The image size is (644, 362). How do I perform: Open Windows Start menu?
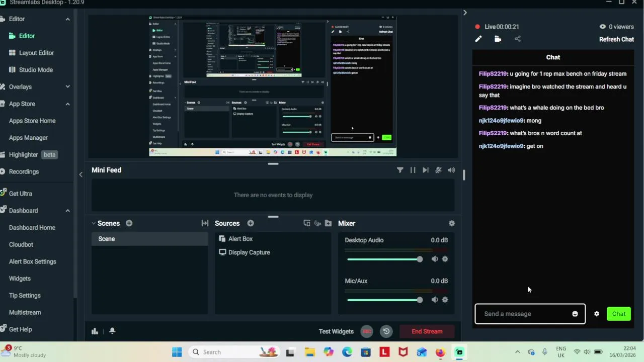[x=177, y=352]
